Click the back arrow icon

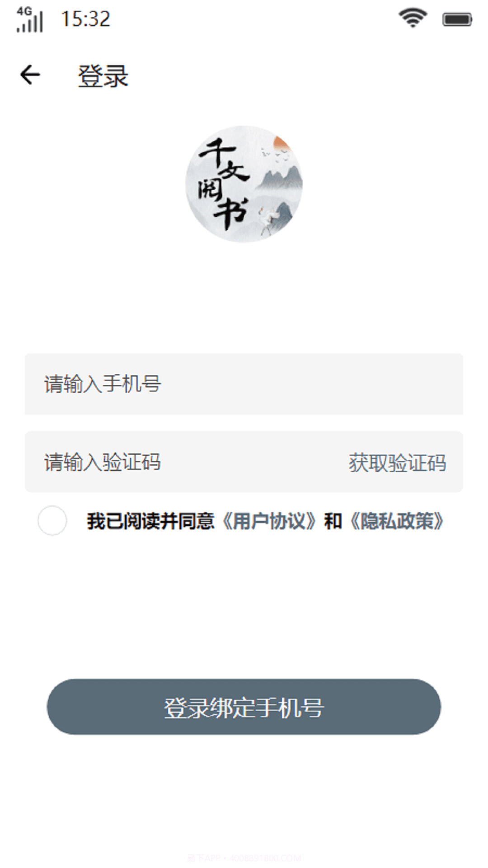[30, 75]
